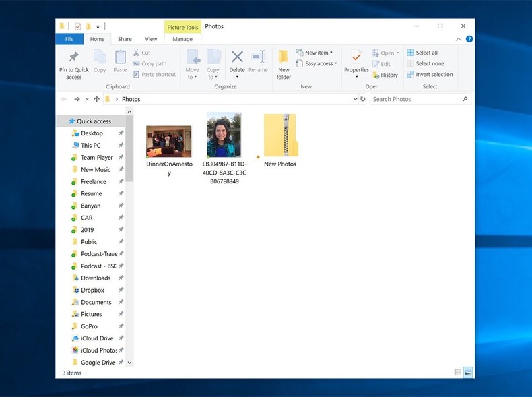This screenshot has width=532, height=397.
Task: Click the Rename icon
Action: tap(258, 58)
